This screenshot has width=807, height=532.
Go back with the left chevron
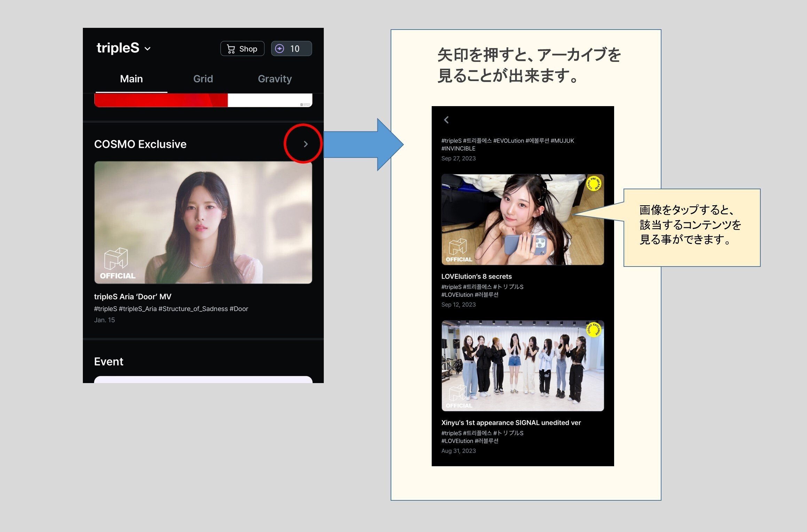pos(446,120)
